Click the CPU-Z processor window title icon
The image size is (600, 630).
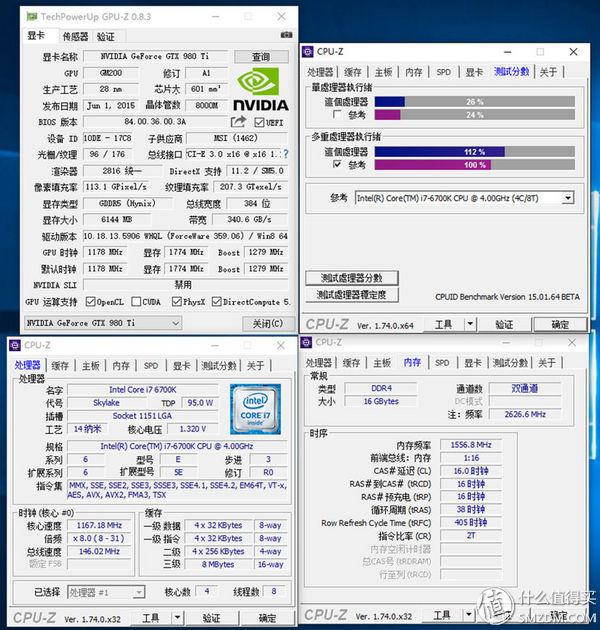pos(15,345)
